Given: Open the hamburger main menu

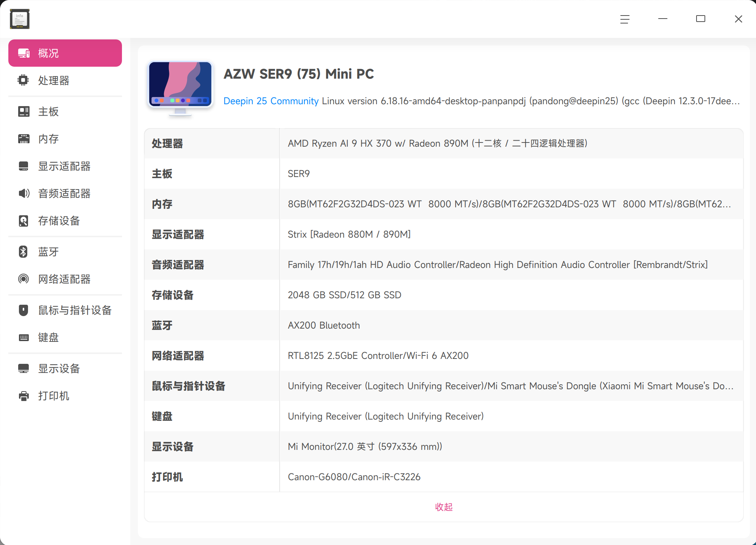Looking at the screenshot, I should coord(625,19).
